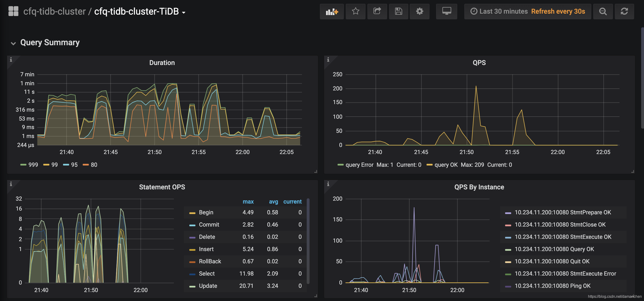
Task: Toggle StmtClose OK instance series
Action: coord(560,225)
